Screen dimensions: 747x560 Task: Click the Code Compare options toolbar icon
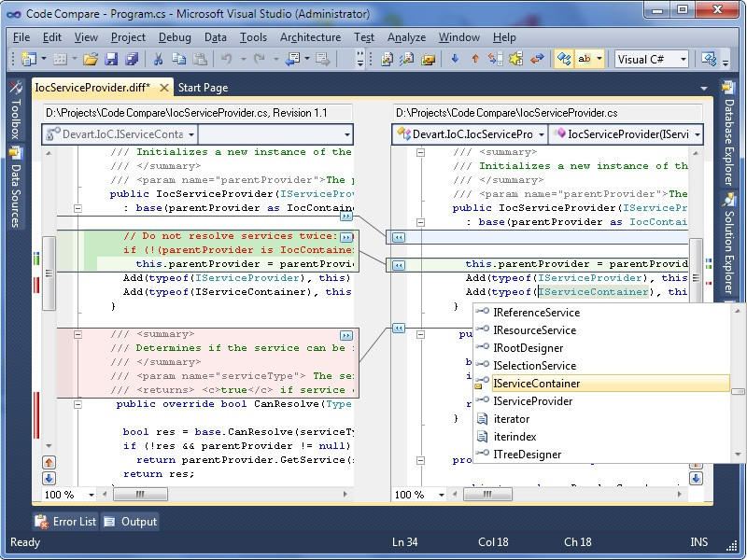coord(709,59)
